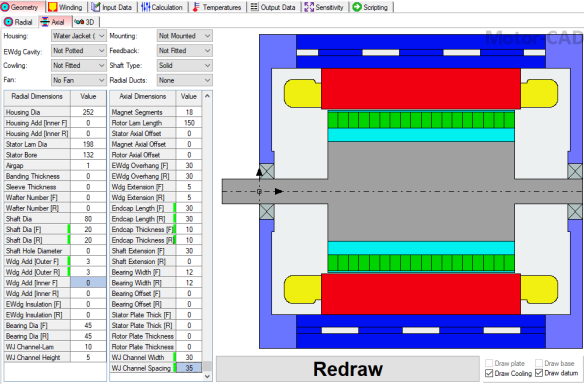584x384 pixels.
Task: Toggle the Draw plate checkbox
Action: tap(489, 363)
